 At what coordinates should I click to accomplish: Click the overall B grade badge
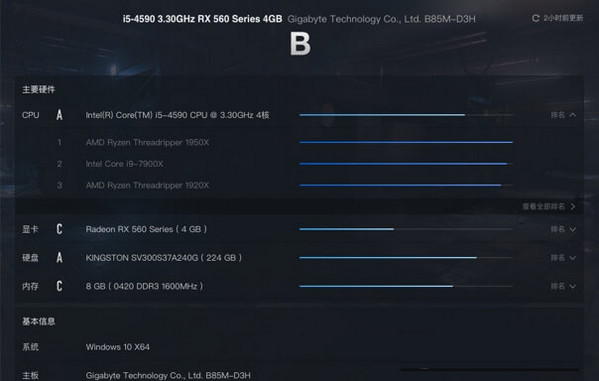300,43
